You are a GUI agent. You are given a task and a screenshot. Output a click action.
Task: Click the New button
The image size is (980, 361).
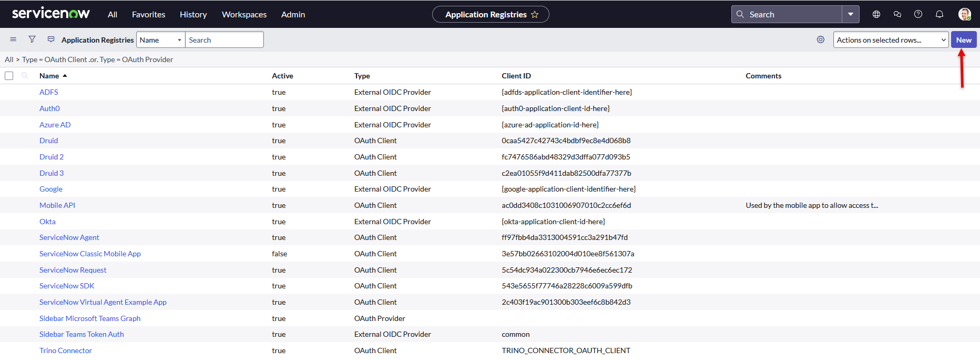(x=963, y=40)
